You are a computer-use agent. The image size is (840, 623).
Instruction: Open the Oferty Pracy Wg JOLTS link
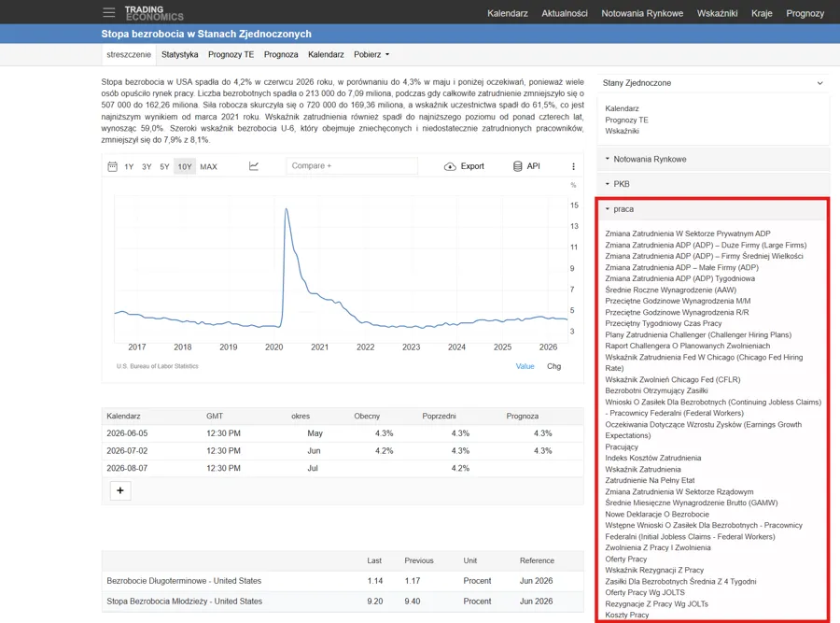coord(645,592)
